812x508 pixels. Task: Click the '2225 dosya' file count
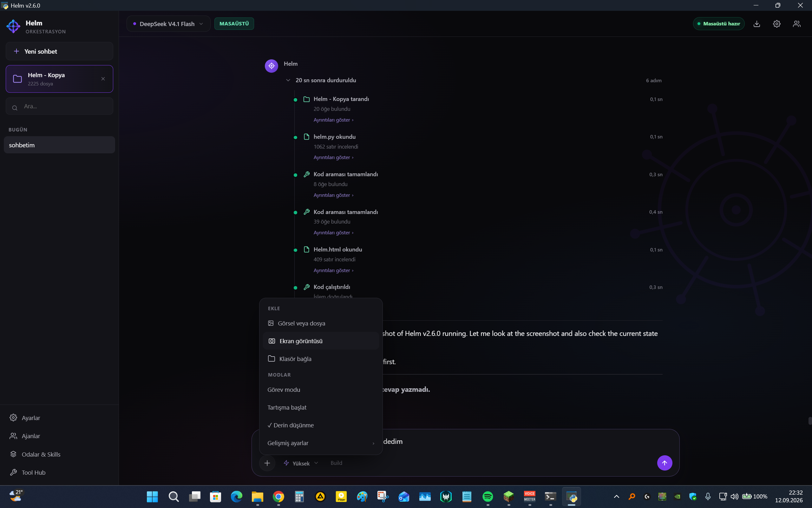pyautogui.click(x=40, y=84)
